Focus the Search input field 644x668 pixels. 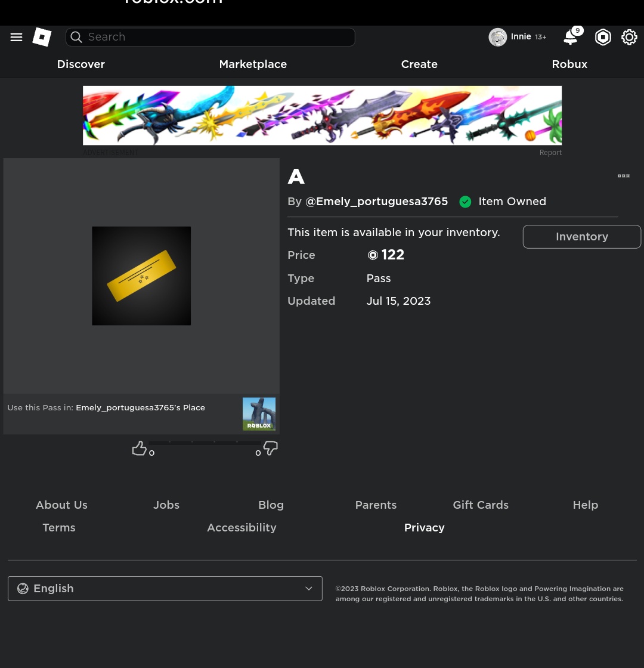click(210, 37)
